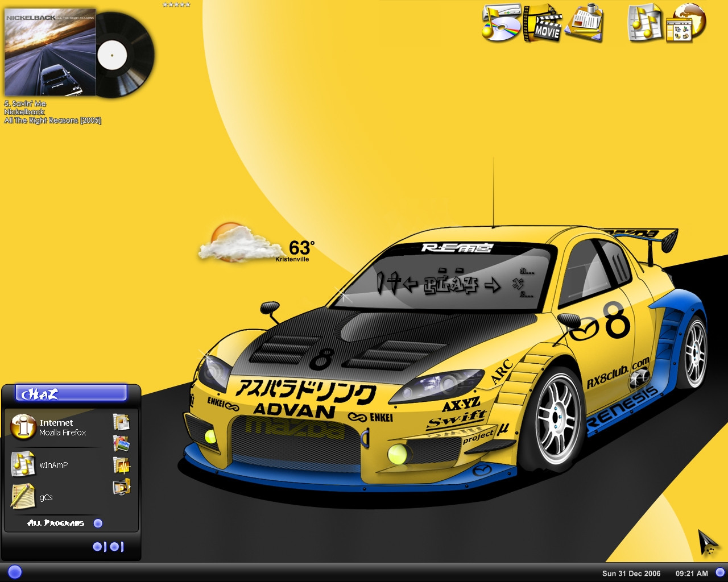Click the Nickelback album cover art
Image resolution: width=728 pixels, height=582 pixels.
tap(50, 52)
